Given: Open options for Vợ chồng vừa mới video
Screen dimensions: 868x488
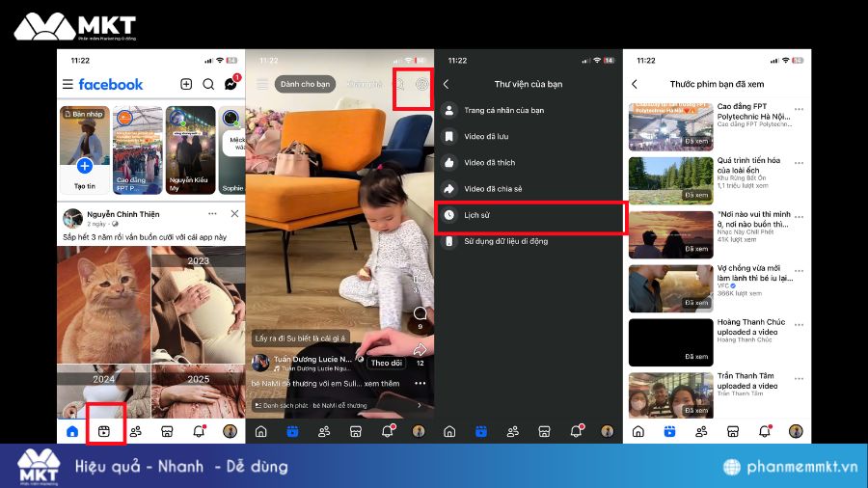Looking at the screenshot, I should click(799, 271).
